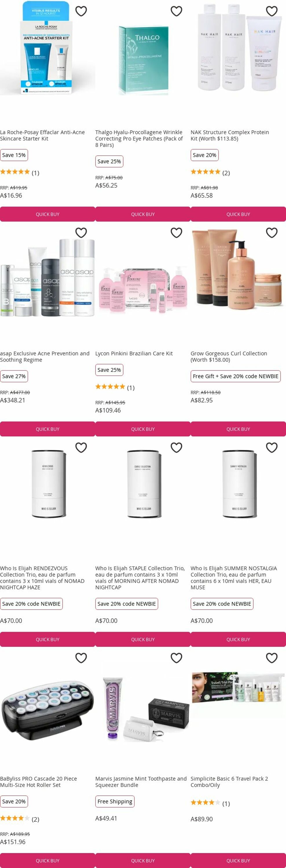Image resolution: width=286 pixels, height=868 pixels.
Task: Heart the Marvis Jasmine Mint Toothpaste Bundle
Action: [176, 658]
